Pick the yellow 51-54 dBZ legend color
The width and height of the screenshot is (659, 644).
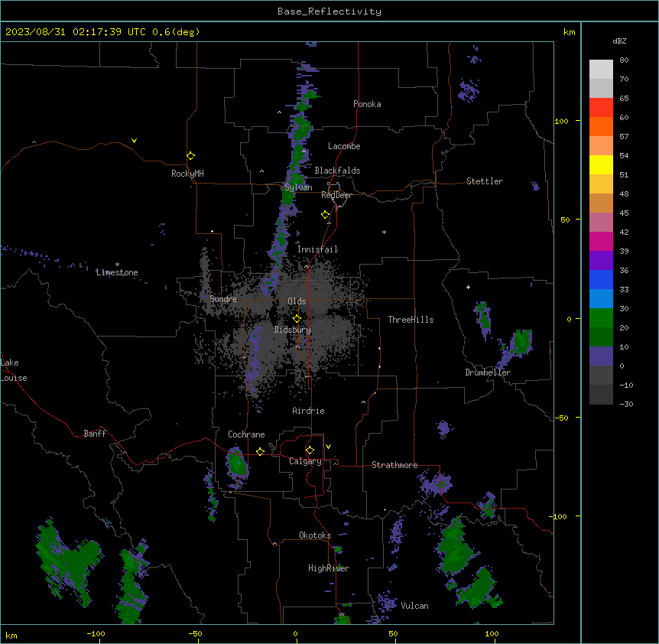coord(601,164)
